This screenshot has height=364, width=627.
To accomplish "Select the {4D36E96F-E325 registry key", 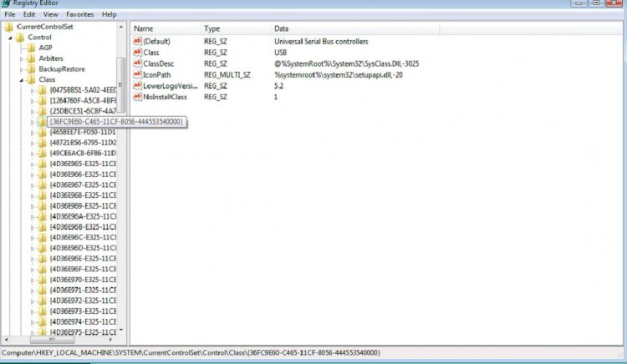I will (83, 269).
